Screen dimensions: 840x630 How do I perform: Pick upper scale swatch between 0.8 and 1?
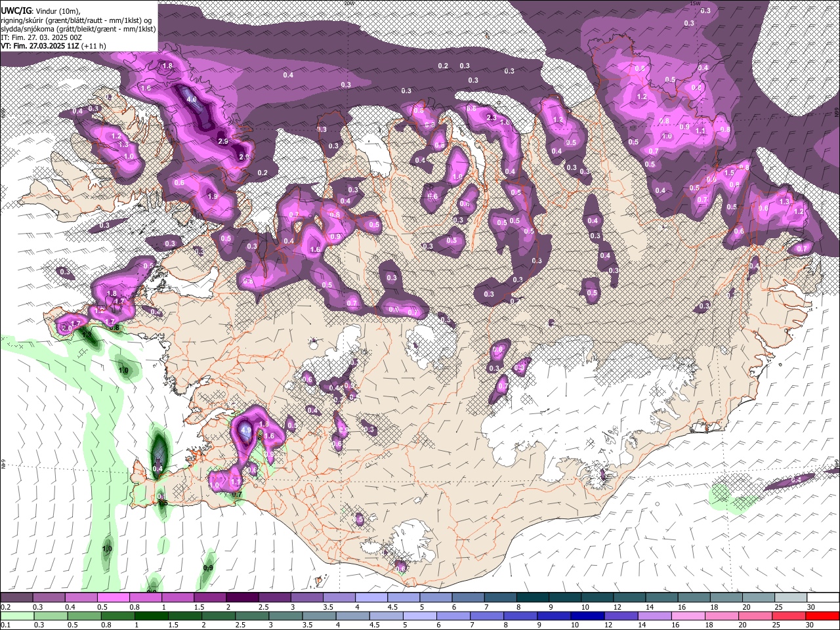point(145,597)
